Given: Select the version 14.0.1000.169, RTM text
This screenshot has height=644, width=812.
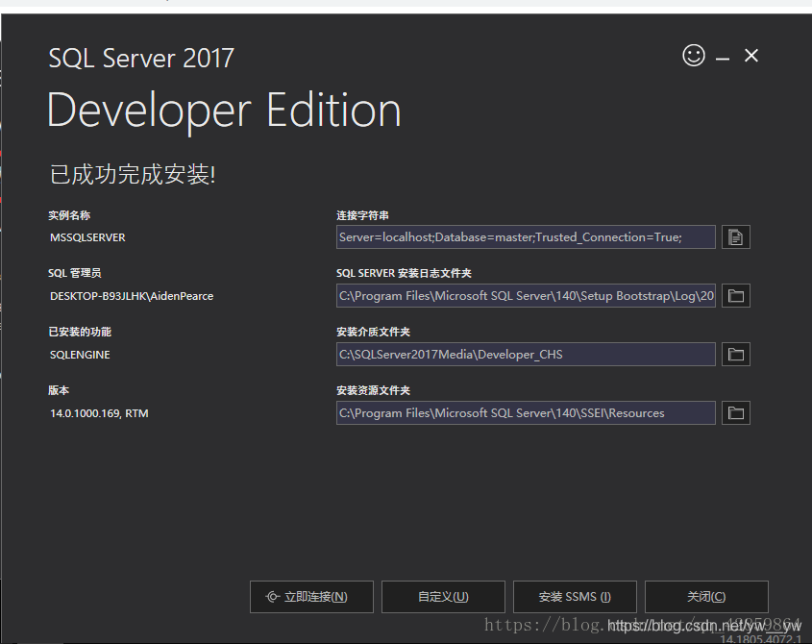Looking at the screenshot, I should 99,413.
